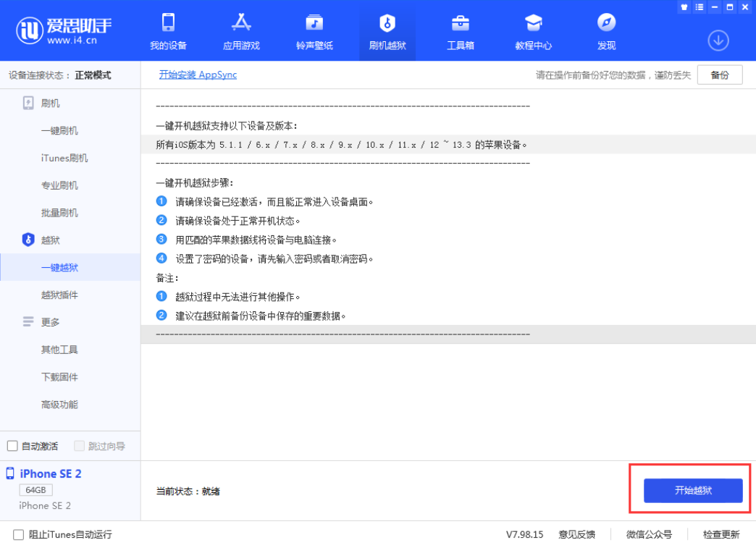Click the 爱思助手 logo
The height and width of the screenshot is (545, 756).
pyautogui.click(x=64, y=30)
